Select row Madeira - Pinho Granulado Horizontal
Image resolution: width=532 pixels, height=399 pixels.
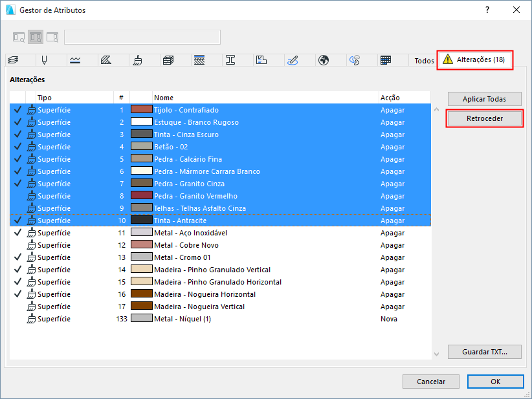pyautogui.click(x=220, y=282)
